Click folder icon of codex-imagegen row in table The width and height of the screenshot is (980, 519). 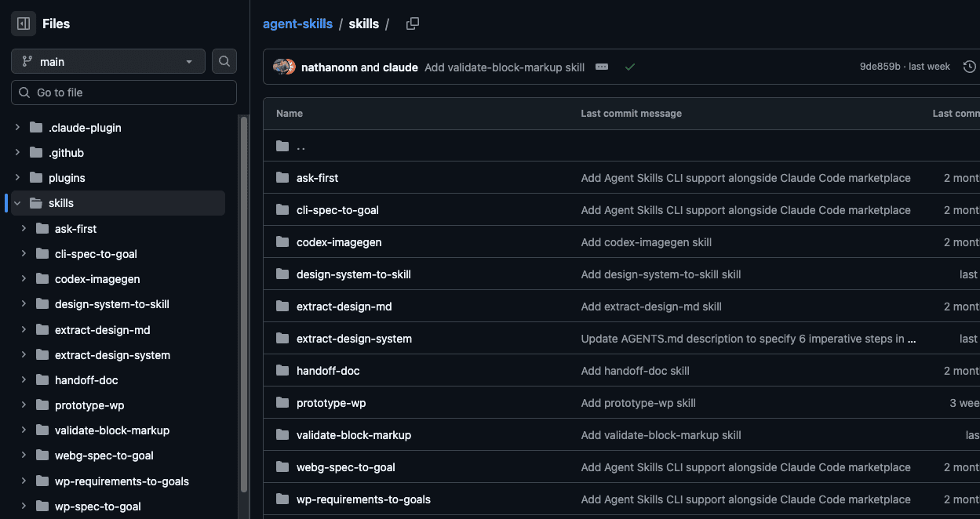coord(282,242)
